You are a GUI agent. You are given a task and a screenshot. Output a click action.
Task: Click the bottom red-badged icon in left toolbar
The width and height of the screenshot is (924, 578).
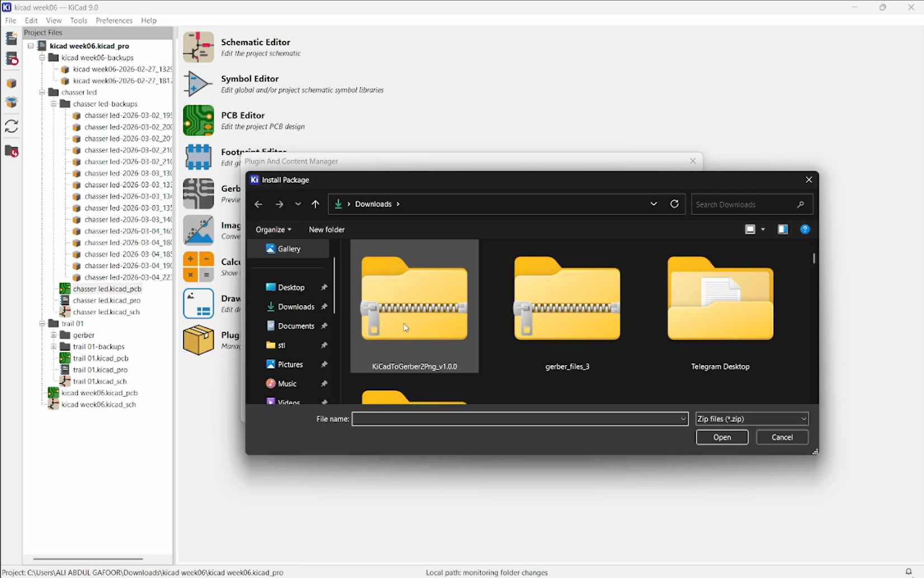click(x=11, y=151)
